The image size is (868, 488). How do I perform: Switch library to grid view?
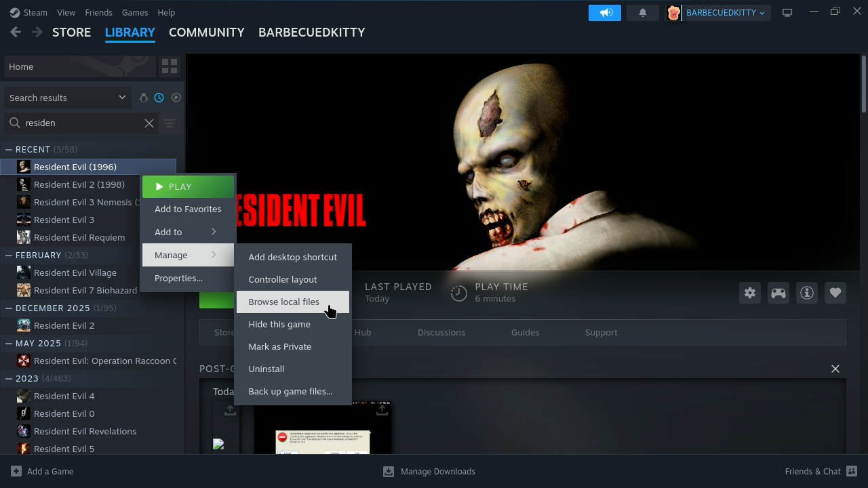[x=170, y=66]
